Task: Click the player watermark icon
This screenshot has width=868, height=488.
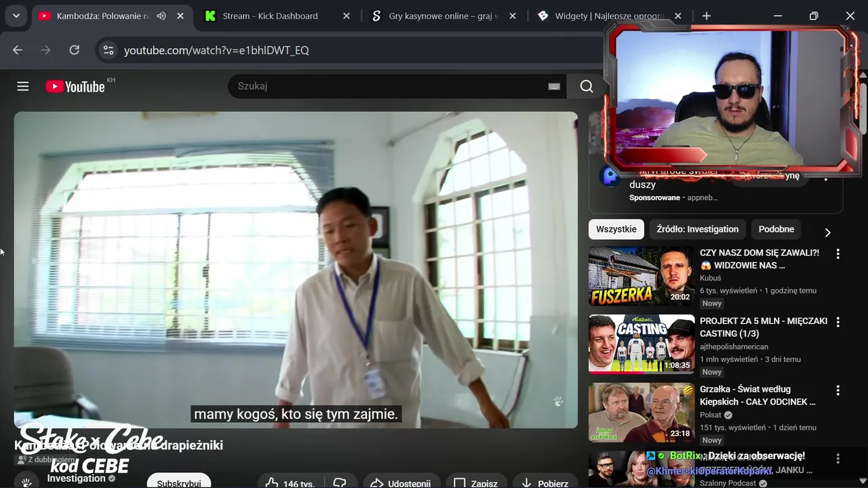Action: click(x=558, y=401)
